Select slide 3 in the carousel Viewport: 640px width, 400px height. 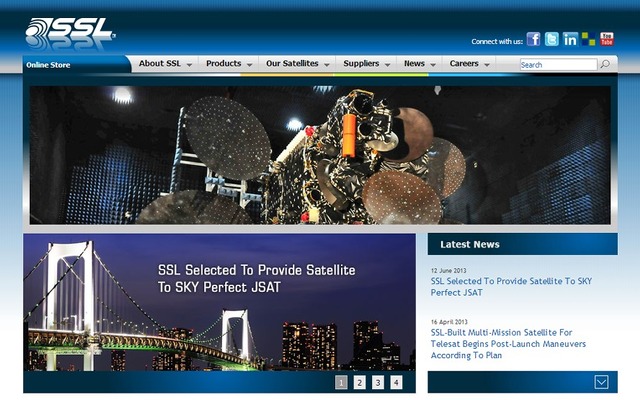point(378,382)
